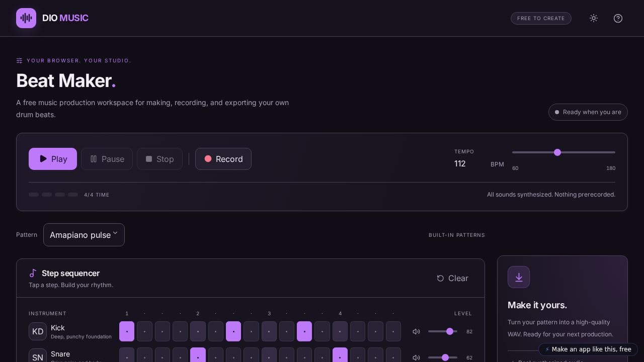Toggle Snare step on beat 2
This screenshot has width=644, height=362.
click(198, 355)
